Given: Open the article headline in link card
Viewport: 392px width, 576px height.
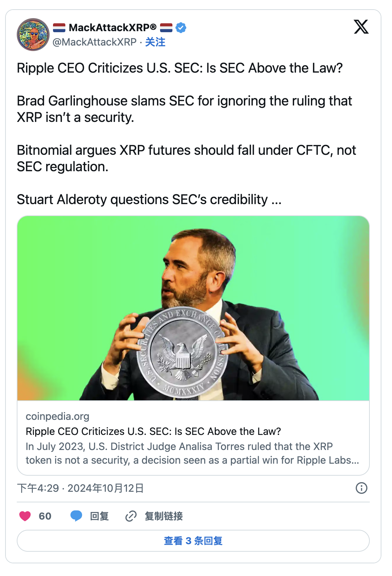Looking at the screenshot, I should (x=153, y=431).
